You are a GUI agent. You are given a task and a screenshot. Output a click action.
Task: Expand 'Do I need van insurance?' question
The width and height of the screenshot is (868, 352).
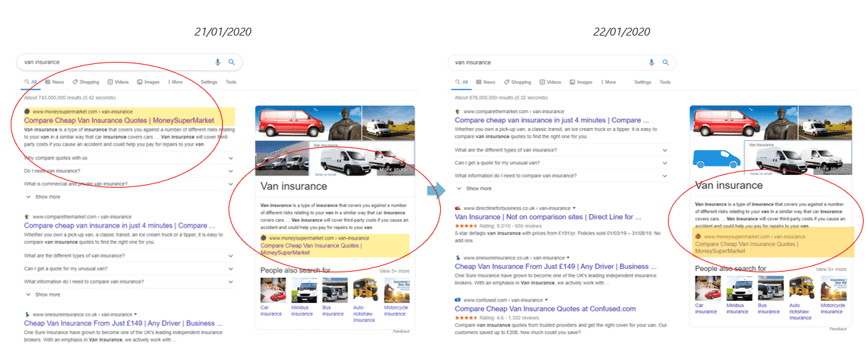click(129, 171)
